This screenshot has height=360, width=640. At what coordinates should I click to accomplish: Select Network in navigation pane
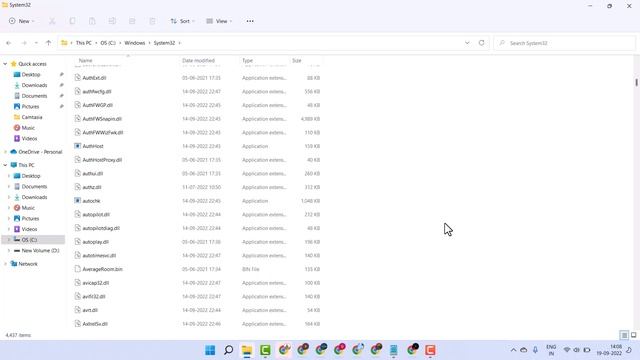28,264
